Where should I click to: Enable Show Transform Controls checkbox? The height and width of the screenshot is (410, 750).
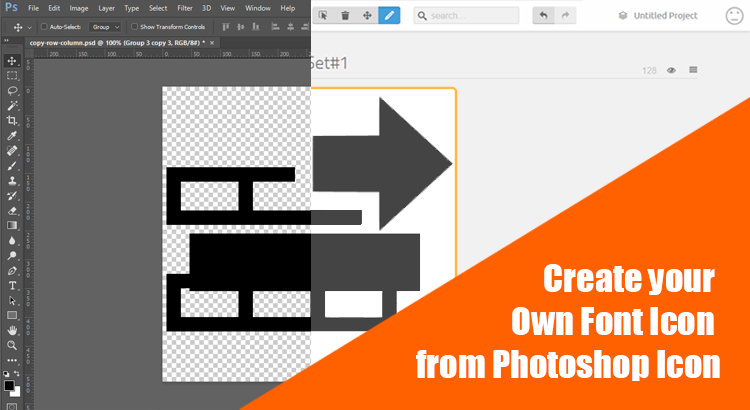[134, 27]
